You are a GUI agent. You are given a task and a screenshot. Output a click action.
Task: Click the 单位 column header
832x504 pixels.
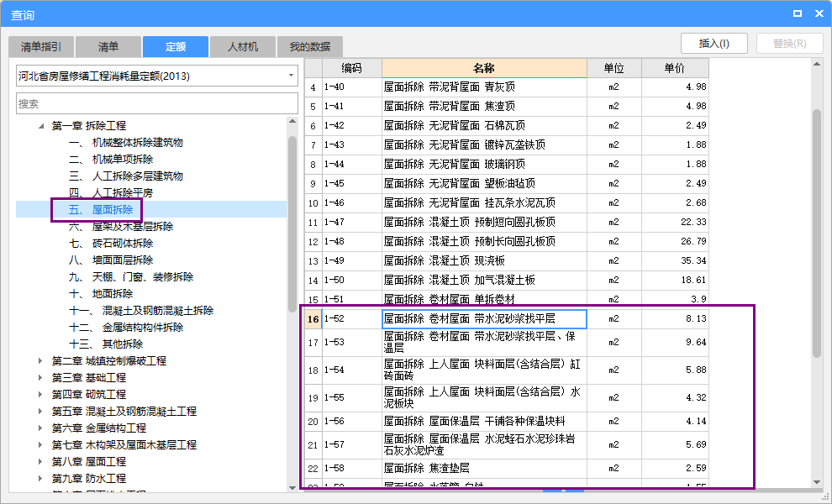pyautogui.click(x=614, y=68)
